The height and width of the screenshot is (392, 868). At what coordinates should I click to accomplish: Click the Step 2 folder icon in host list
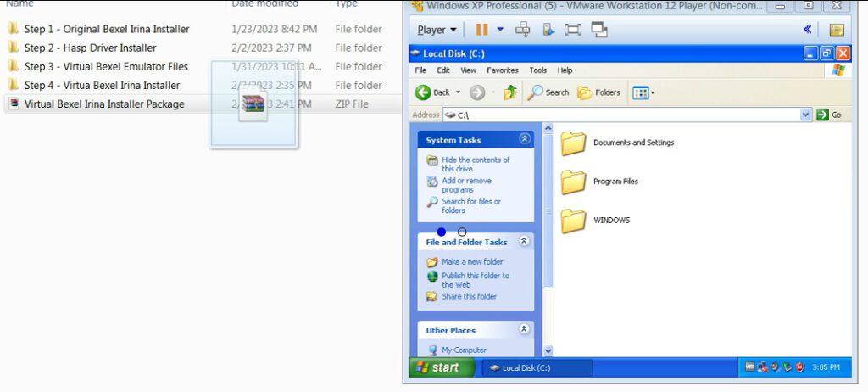click(14, 48)
